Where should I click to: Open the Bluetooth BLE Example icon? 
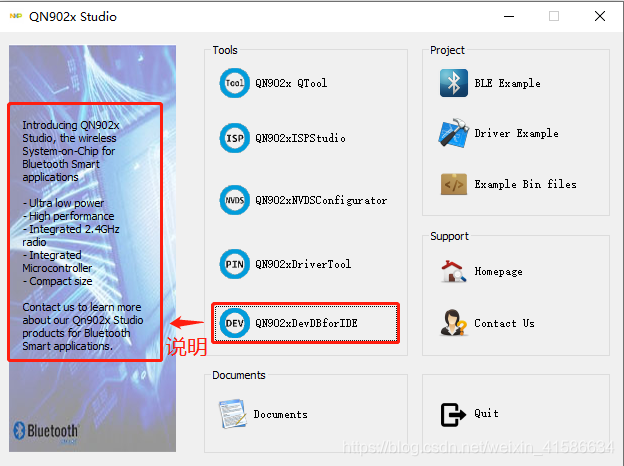[454, 83]
